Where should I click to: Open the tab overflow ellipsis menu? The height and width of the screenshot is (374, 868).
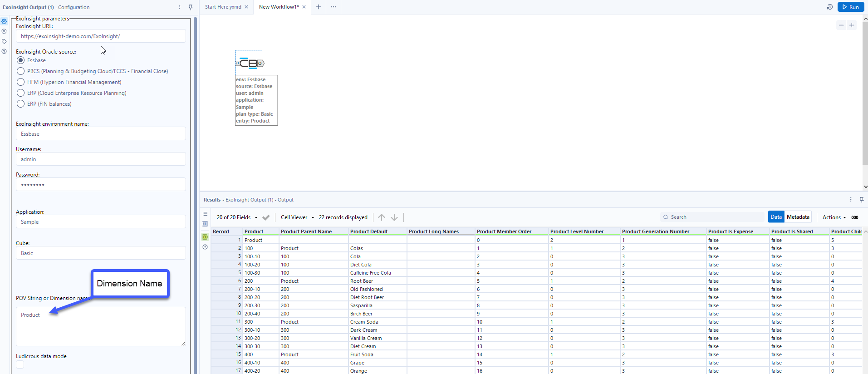(333, 7)
